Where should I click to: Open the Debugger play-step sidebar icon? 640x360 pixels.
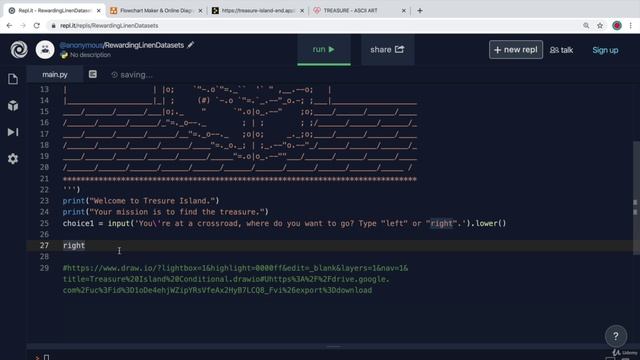tap(13, 132)
